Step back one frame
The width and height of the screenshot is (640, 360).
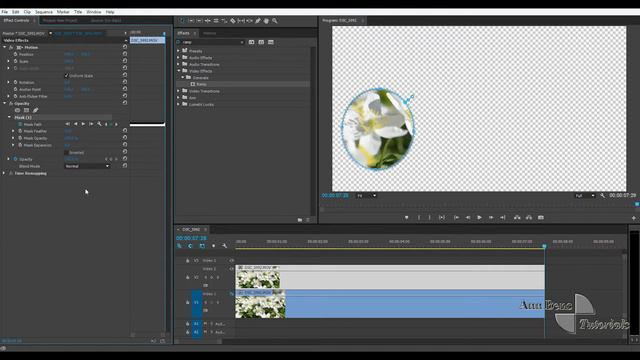coord(468,218)
